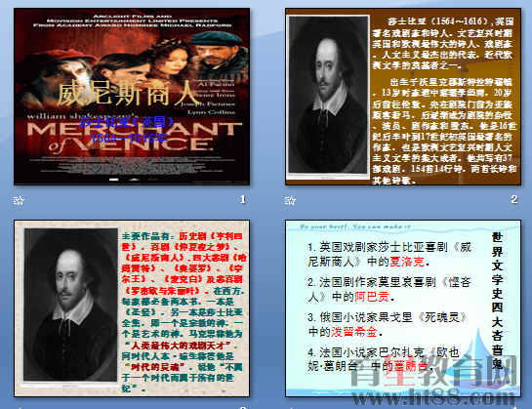This screenshot has width=532, height=409.
Task: Click Shakespeare portrait on slide 2
Action: [x=328, y=96]
